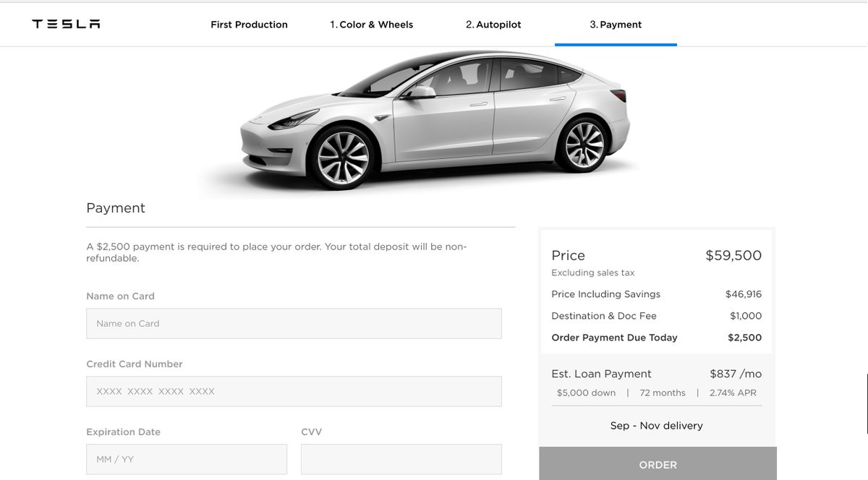The height and width of the screenshot is (480, 868).
Task: Click the page scrollbar on right edge
Action: coord(867,403)
